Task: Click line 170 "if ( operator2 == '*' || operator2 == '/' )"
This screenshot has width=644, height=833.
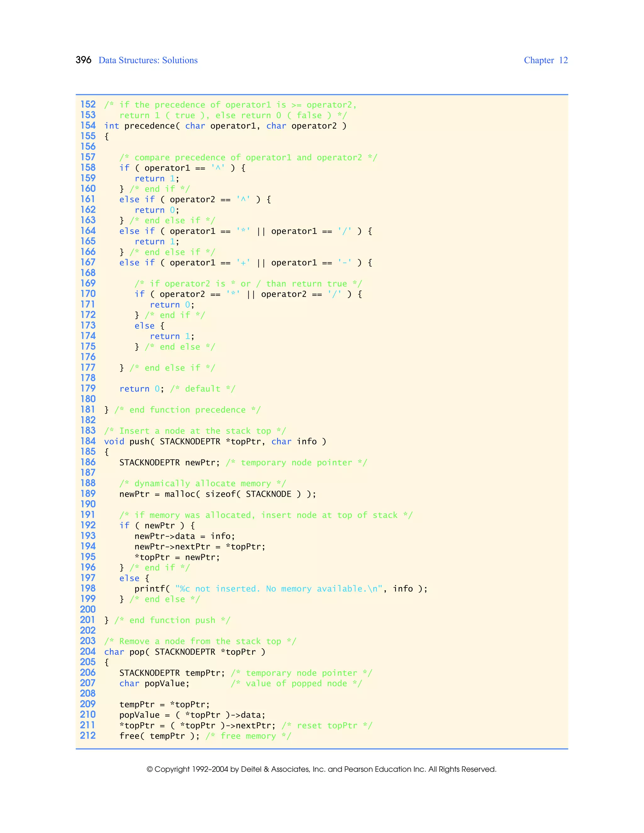Action: point(248,294)
